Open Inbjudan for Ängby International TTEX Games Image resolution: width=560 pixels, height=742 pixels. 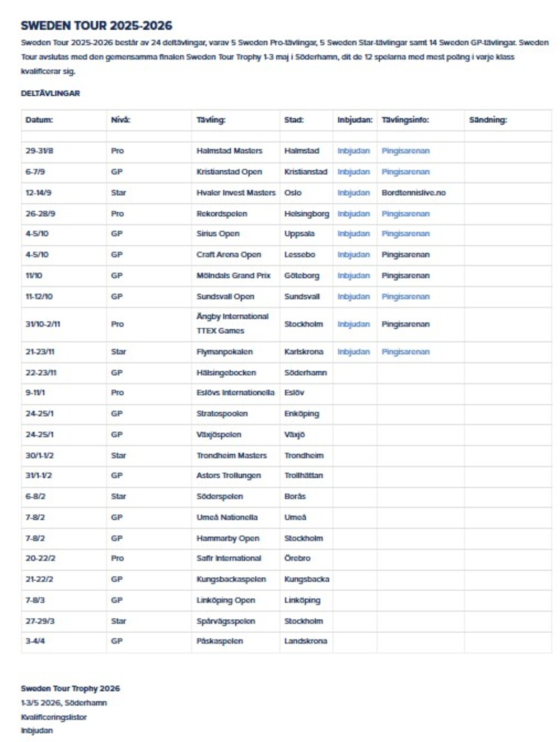click(x=353, y=324)
